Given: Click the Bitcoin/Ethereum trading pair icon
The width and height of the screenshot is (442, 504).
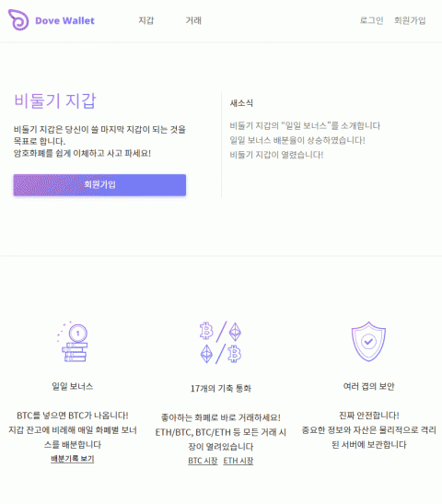Looking at the screenshot, I should (x=221, y=343).
